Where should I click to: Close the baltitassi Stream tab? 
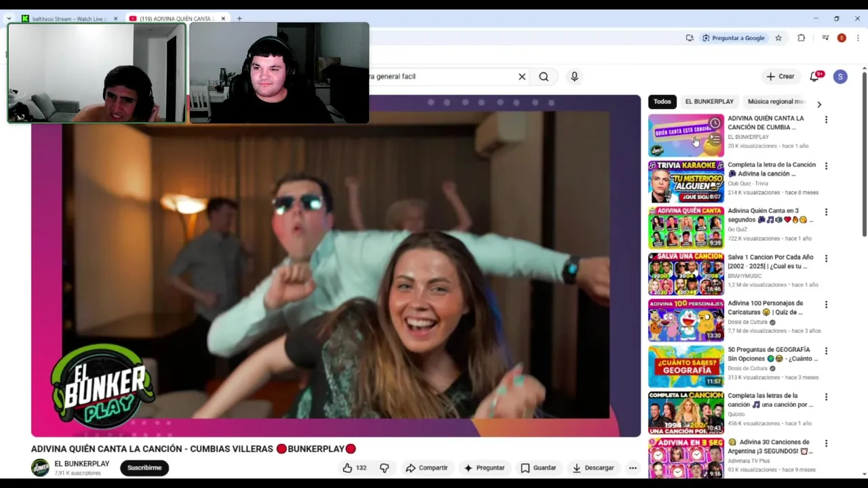pos(115,18)
